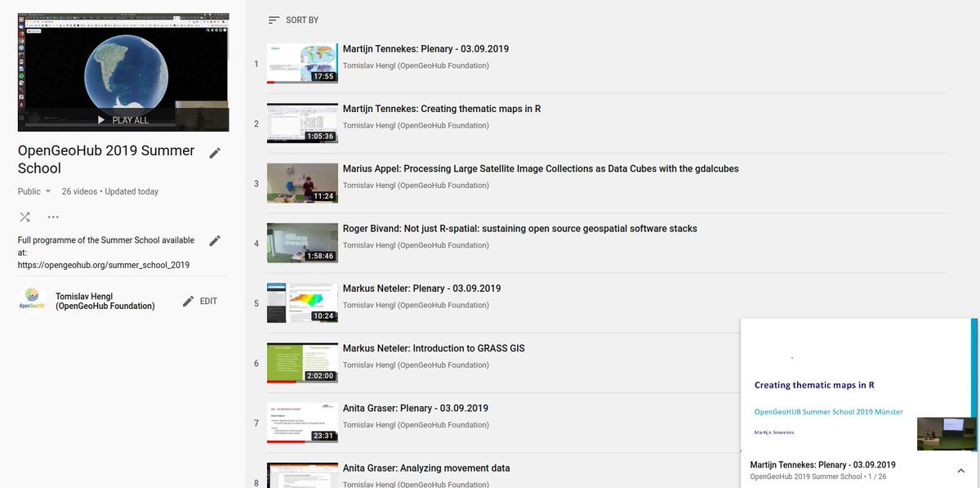Click the Edit button beside channel name
The image size is (980, 488).
click(200, 301)
